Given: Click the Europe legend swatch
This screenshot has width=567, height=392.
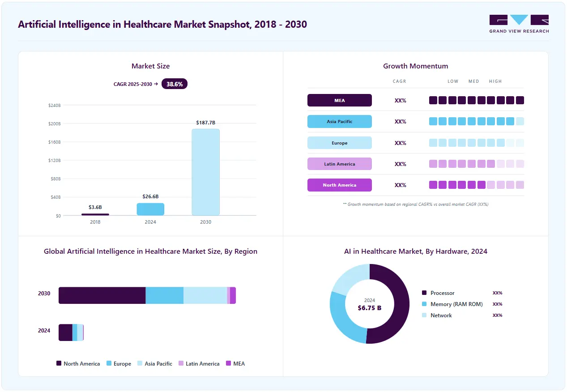Looking at the screenshot, I should 109,363.
